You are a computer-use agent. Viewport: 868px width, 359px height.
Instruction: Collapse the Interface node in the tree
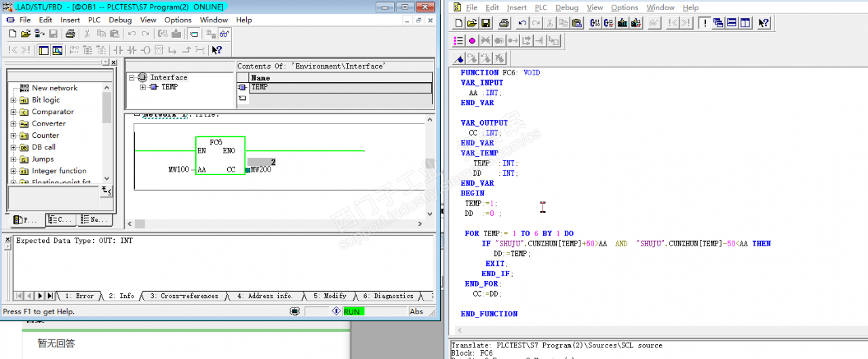coord(133,77)
